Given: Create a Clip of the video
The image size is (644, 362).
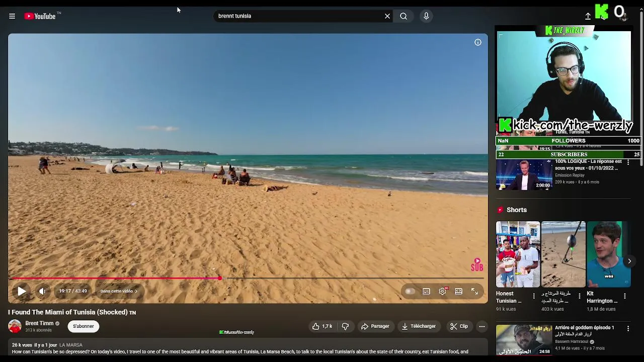Looking at the screenshot, I should pos(459,326).
